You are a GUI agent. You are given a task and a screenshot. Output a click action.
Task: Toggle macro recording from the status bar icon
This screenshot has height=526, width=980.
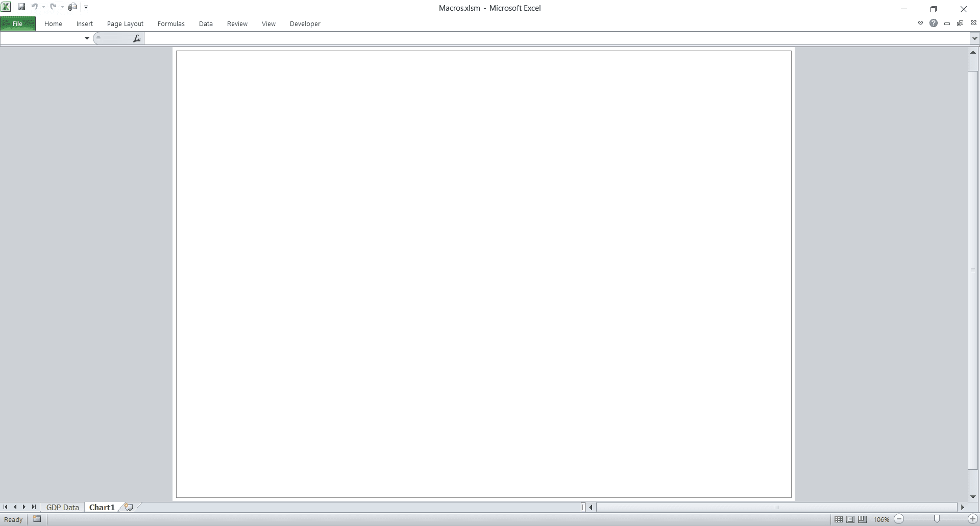pos(37,519)
